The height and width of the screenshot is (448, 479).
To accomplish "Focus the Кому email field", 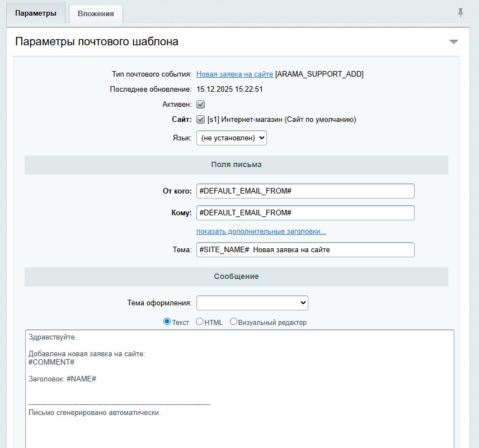I will (305, 213).
